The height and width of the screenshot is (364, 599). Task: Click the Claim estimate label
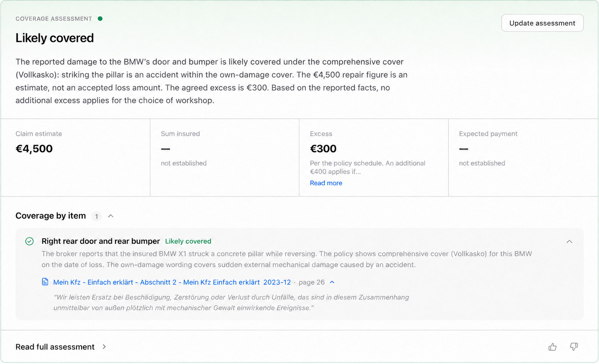39,134
